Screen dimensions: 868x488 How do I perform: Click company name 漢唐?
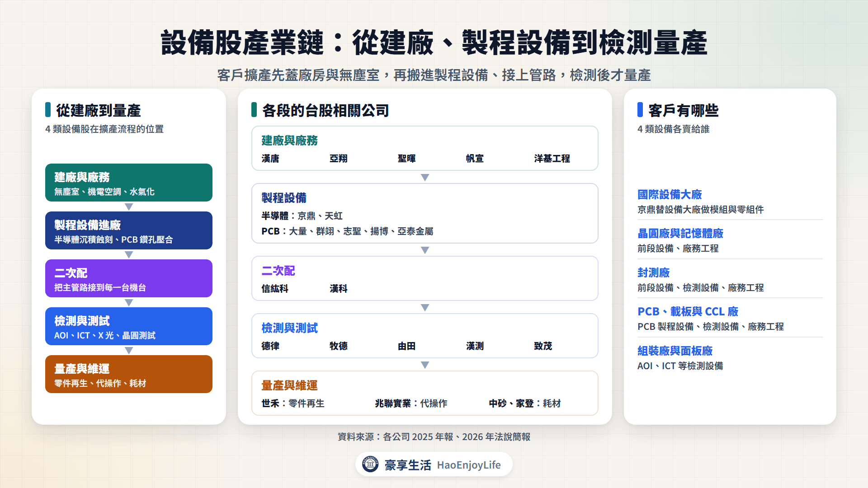pyautogui.click(x=270, y=159)
